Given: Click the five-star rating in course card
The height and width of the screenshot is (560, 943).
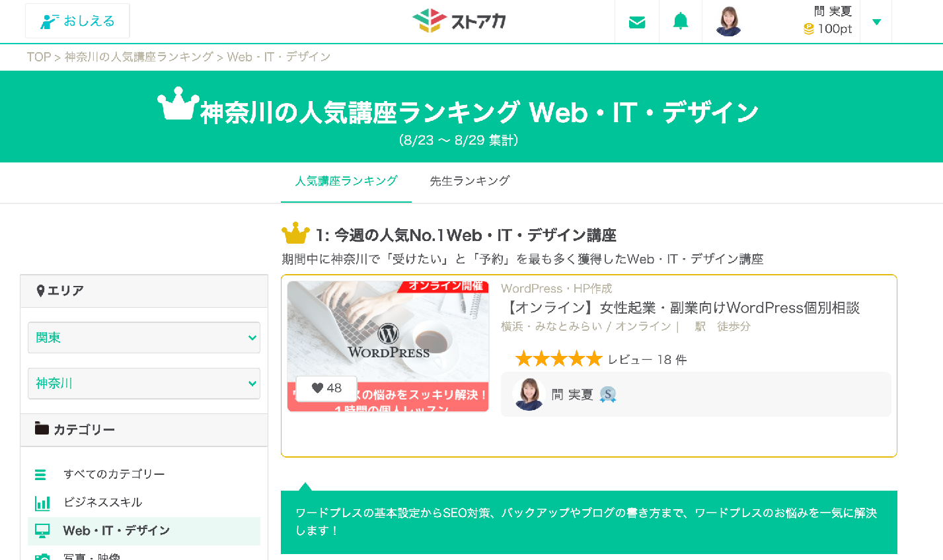Looking at the screenshot, I should pyautogui.click(x=559, y=359).
